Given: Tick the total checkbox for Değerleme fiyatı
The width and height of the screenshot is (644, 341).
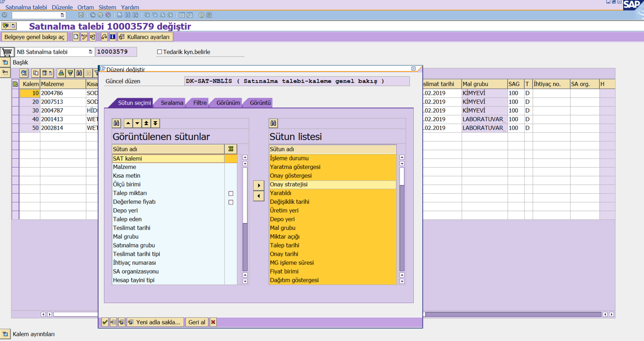Looking at the screenshot, I should (231, 202).
